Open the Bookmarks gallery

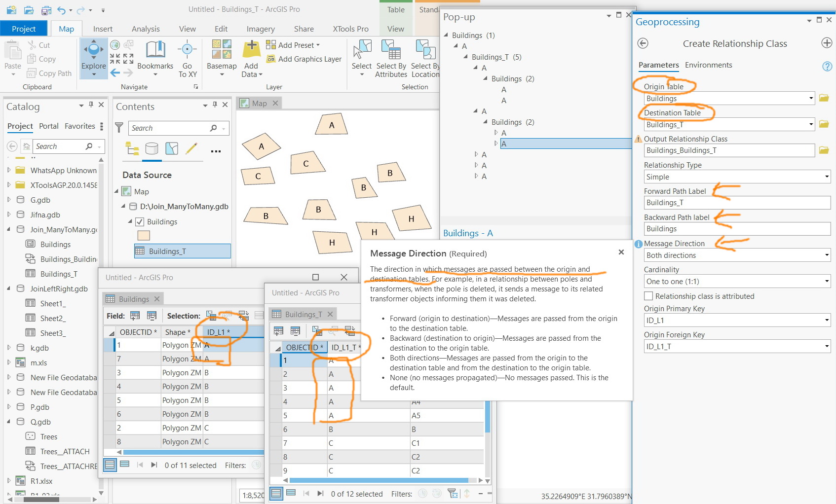pyautogui.click(x=155, y=59)
